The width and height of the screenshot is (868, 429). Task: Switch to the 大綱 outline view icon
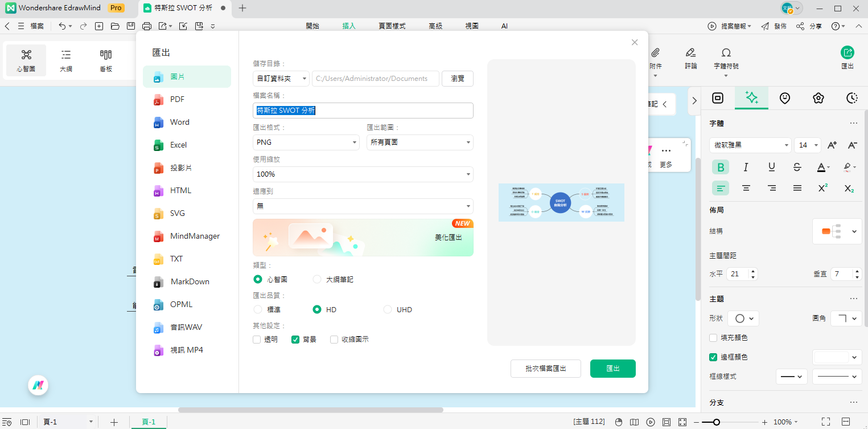click(x=65, y=60)
